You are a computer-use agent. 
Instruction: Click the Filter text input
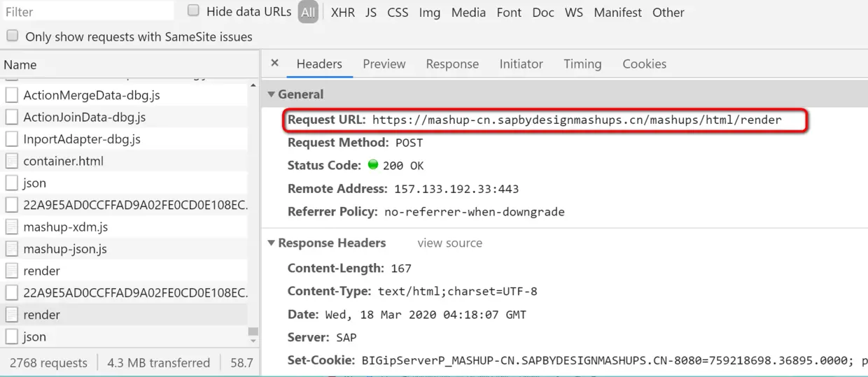coord(87,12)
